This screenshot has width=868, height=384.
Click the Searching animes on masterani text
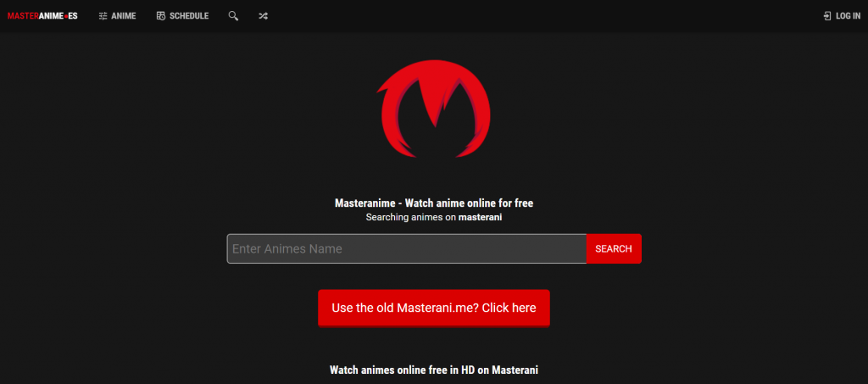[x=434, y=218]
